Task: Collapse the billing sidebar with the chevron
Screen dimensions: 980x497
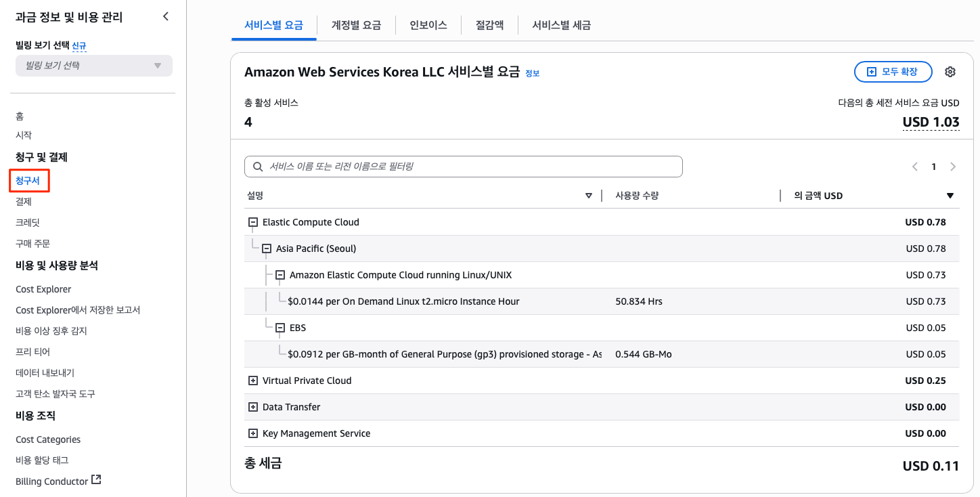Action: point(166,17)
